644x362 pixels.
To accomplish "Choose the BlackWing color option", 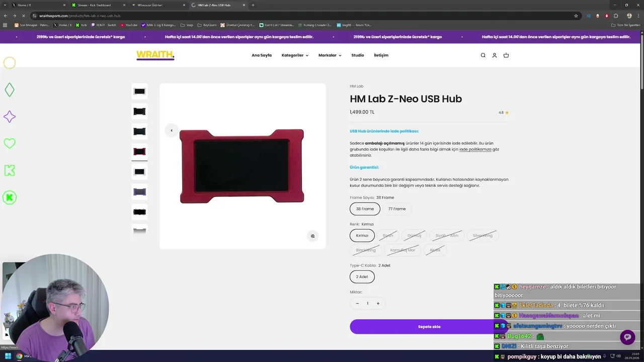I will [x=366, y=250].
